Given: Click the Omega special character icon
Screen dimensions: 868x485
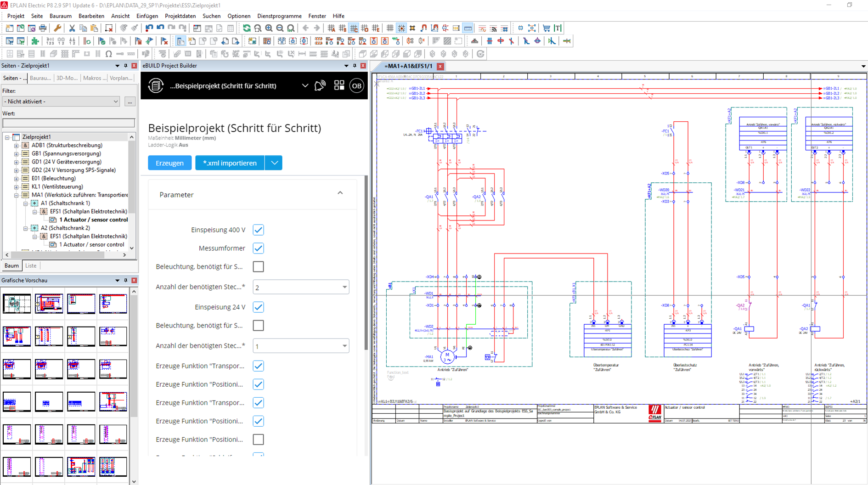Looking at the screenshot, I should coord(108,54).
